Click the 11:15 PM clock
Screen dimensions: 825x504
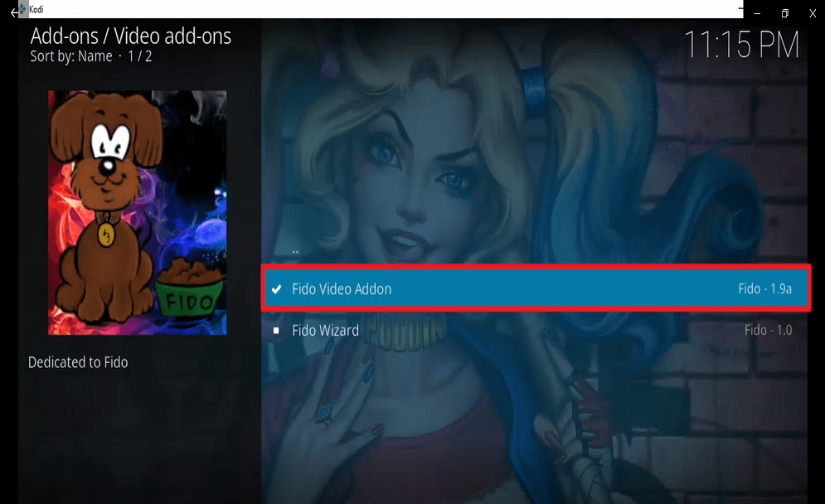(x=741, y=45)
